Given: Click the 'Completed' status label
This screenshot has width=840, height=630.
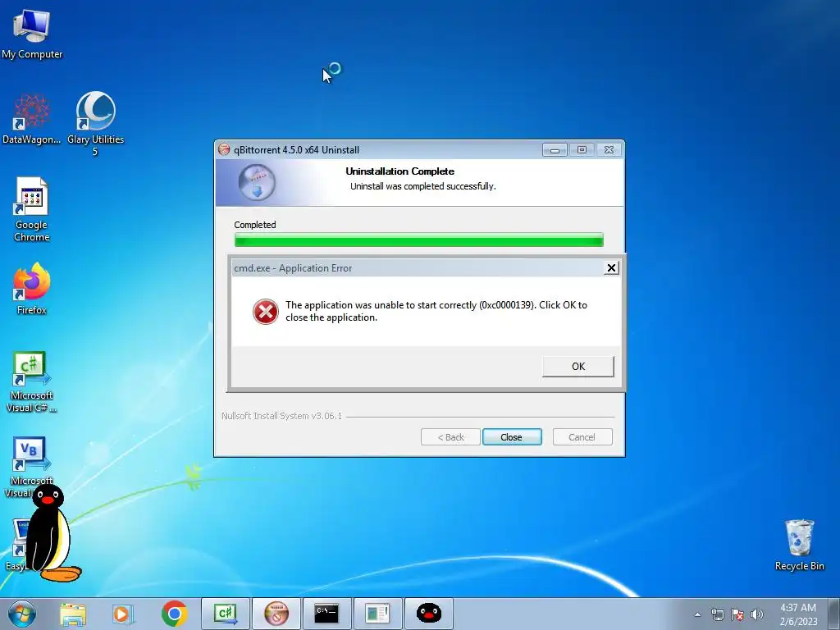Looking at the screenshot, I should 255,225.
